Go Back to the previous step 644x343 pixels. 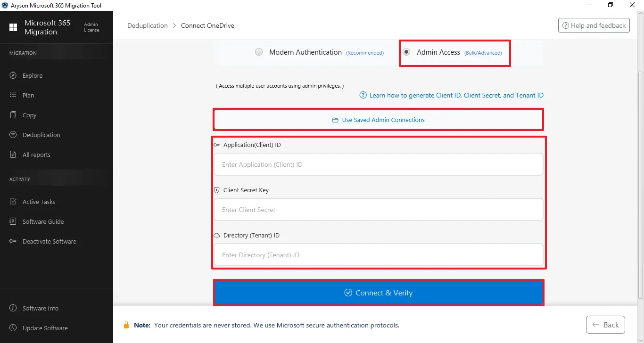coord(605,325)
